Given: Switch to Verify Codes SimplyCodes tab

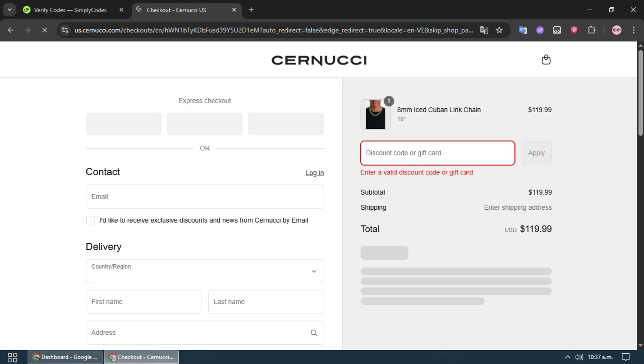Looking at the screenshot, I should point(71,10).
